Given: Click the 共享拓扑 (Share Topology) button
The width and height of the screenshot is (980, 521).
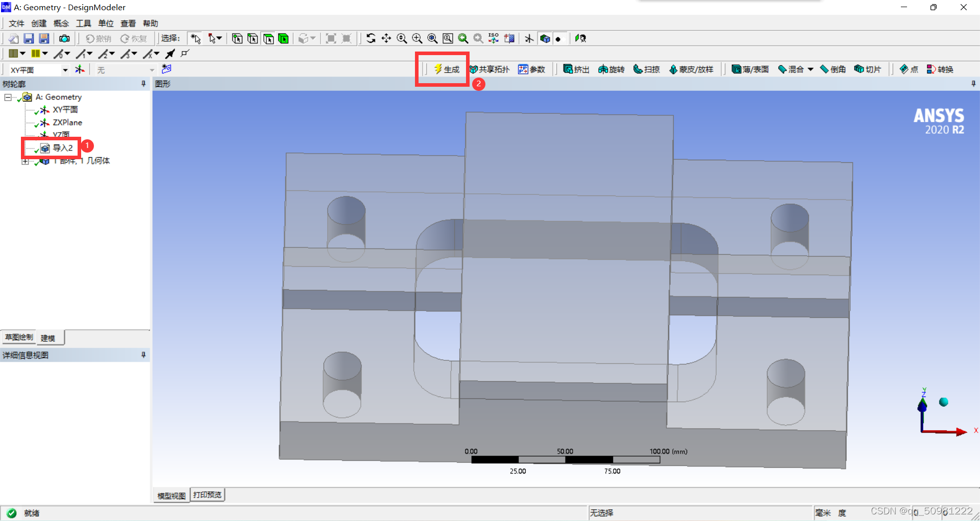Looking at the screenshot, I should pos(489,69).
